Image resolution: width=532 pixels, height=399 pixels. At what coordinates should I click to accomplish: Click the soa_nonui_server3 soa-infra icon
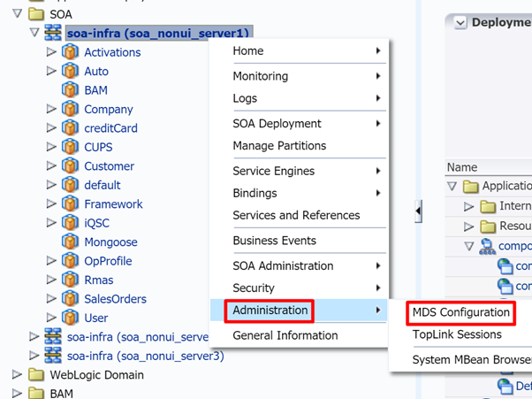[x=53, y=356]
